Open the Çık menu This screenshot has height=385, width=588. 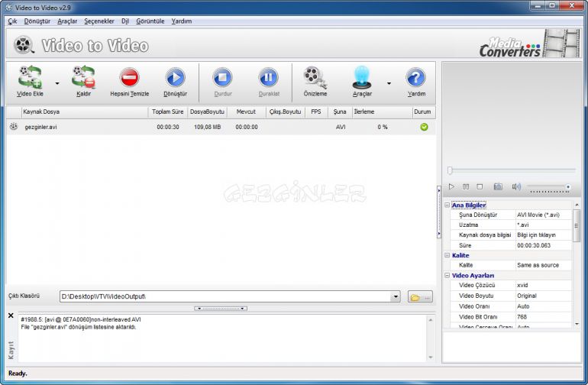12,21
